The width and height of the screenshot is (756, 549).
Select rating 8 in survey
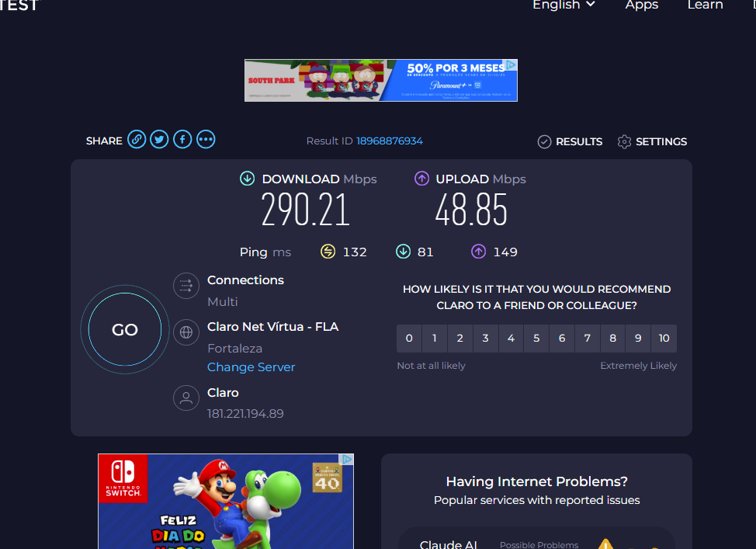612,339
